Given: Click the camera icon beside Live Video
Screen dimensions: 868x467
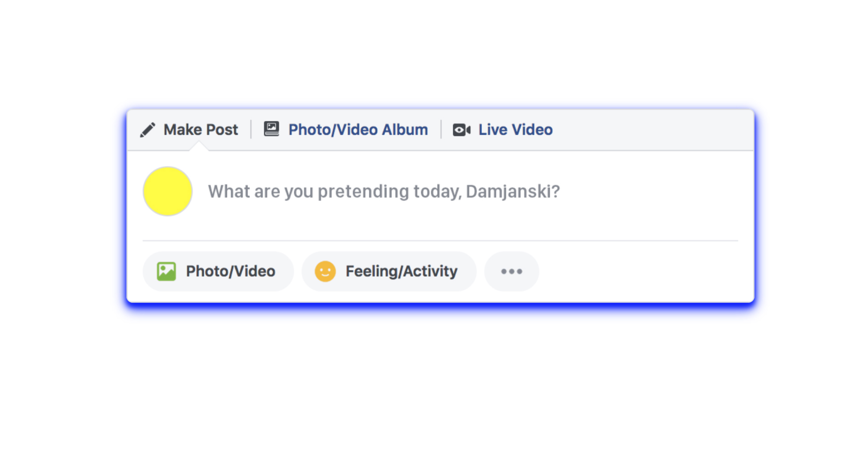Looking at the screenshot, I should tap(461, 130).
